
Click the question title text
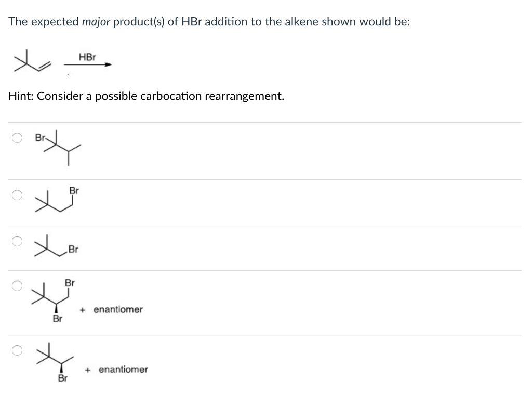[209, 21]
